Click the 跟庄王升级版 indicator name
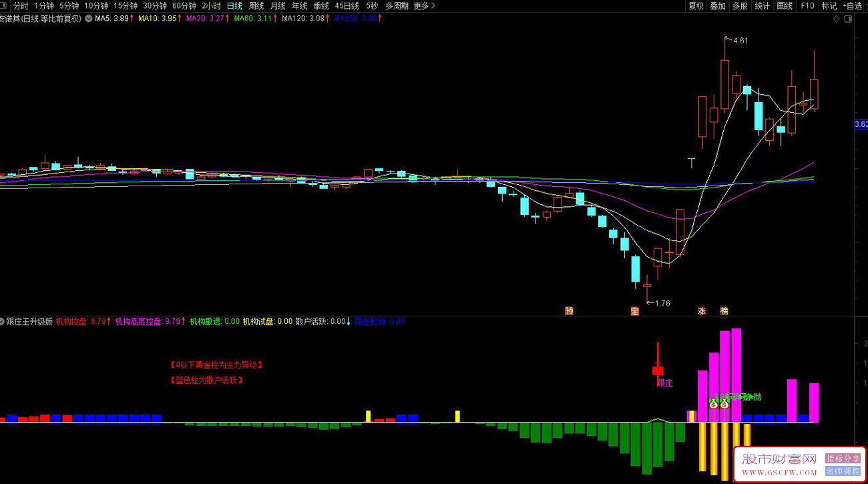The image size is (868, 484). (x=29, y=321)
